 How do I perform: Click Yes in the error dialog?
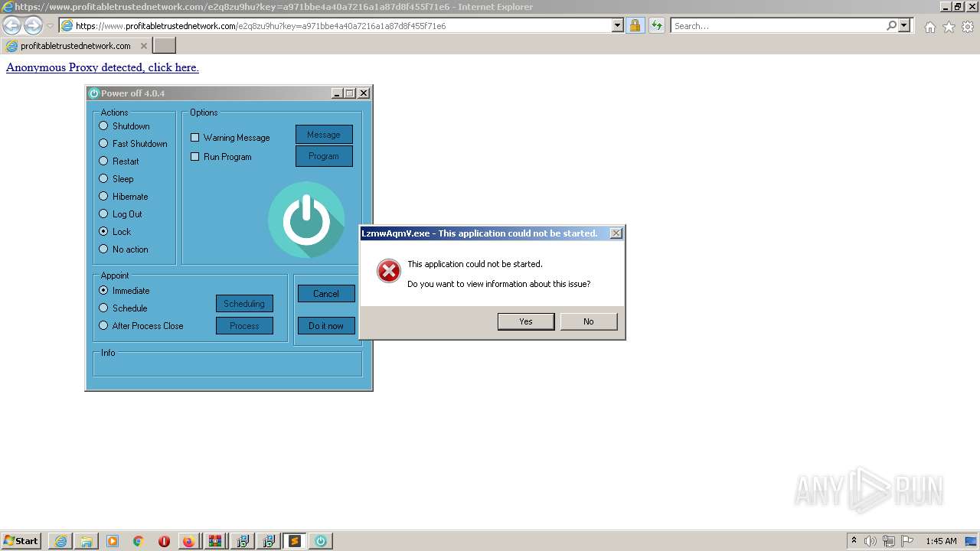pos(526,321)
